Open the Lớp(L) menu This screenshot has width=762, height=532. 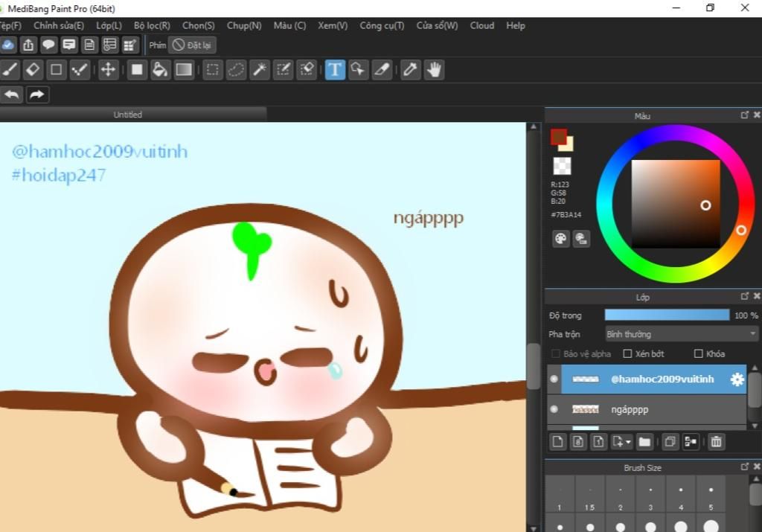point(109,26)
